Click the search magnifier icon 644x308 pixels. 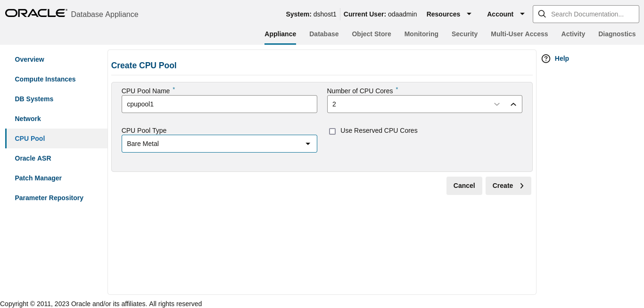coord(542,14)
